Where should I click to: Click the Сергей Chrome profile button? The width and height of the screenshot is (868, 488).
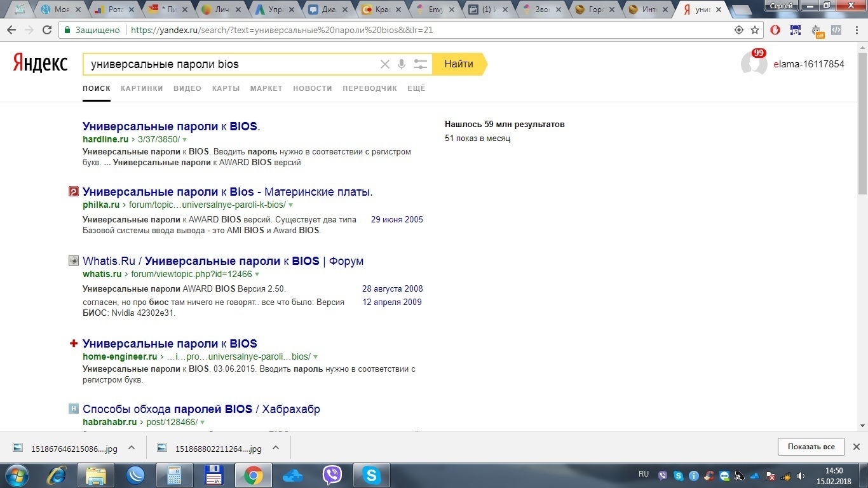point(781,5)
